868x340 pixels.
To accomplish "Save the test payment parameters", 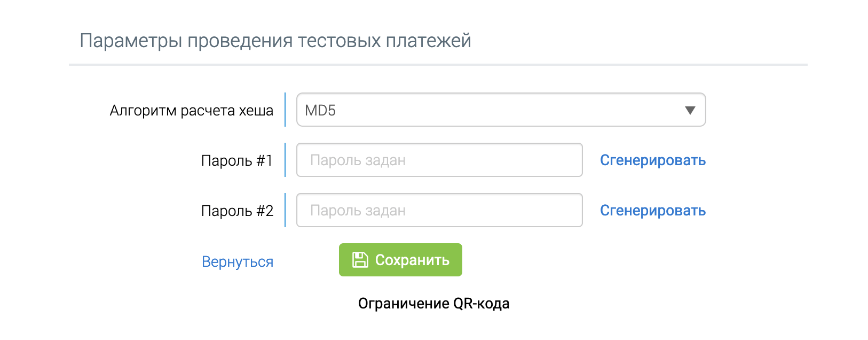I will point(400,260).
